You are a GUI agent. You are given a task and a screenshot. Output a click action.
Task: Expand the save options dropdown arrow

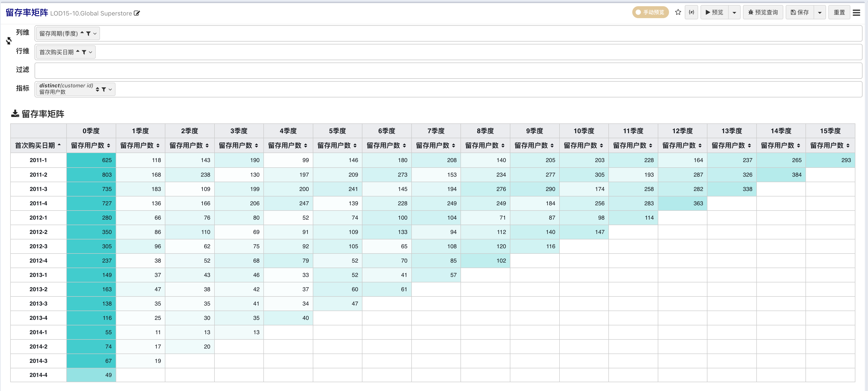pyautogui.click(x=820, y=12)
